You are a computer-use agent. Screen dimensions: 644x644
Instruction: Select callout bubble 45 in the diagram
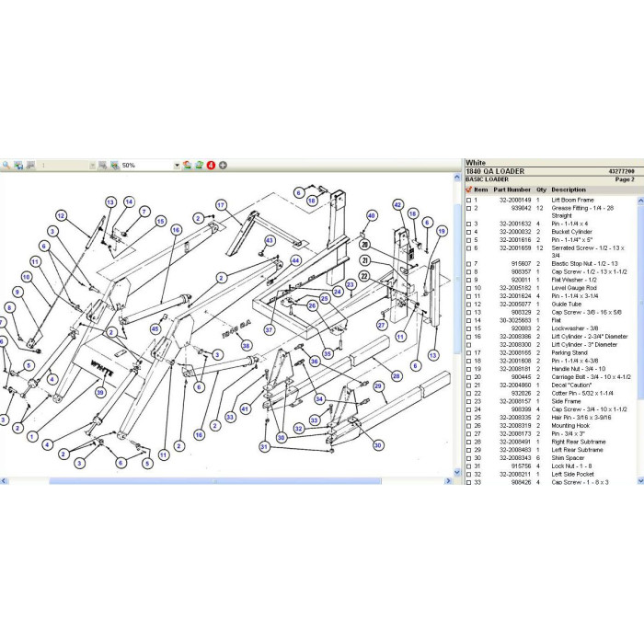[155, 328]
